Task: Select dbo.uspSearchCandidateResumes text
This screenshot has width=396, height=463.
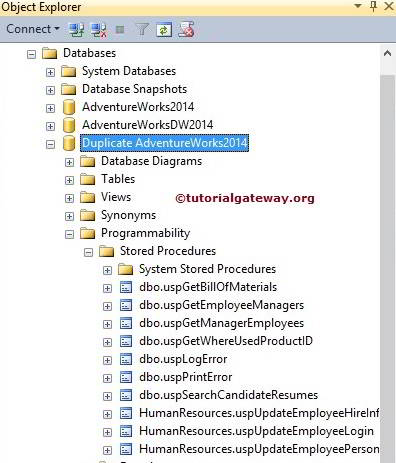Action: pos(228,395)
